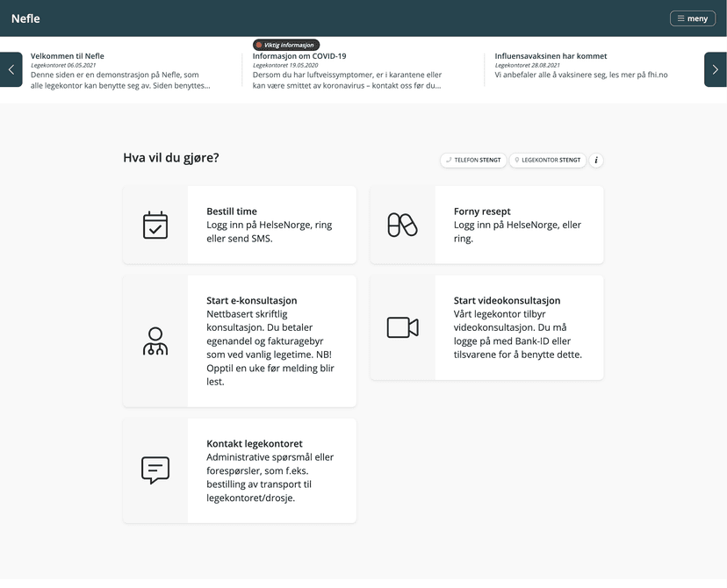Click the Telefon stengt status chip

tap(473, 160)
